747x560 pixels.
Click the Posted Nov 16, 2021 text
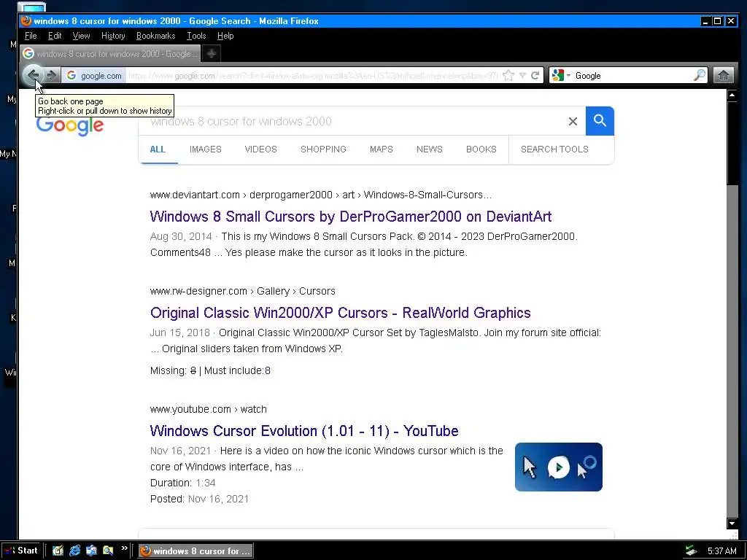[199, 499]
